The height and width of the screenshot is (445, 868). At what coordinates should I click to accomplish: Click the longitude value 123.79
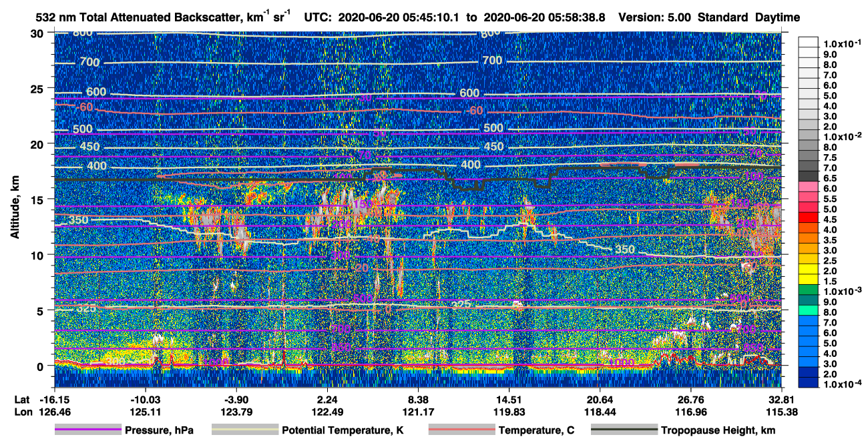click(236, 411)
